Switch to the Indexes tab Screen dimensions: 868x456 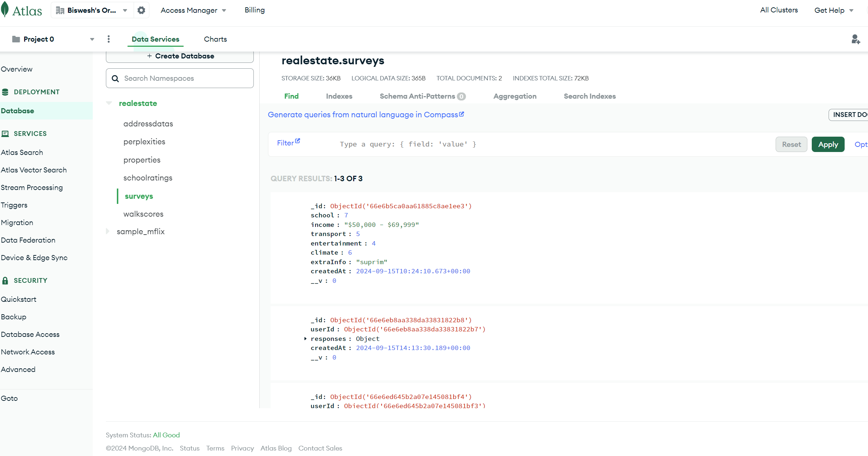(339, 96)
